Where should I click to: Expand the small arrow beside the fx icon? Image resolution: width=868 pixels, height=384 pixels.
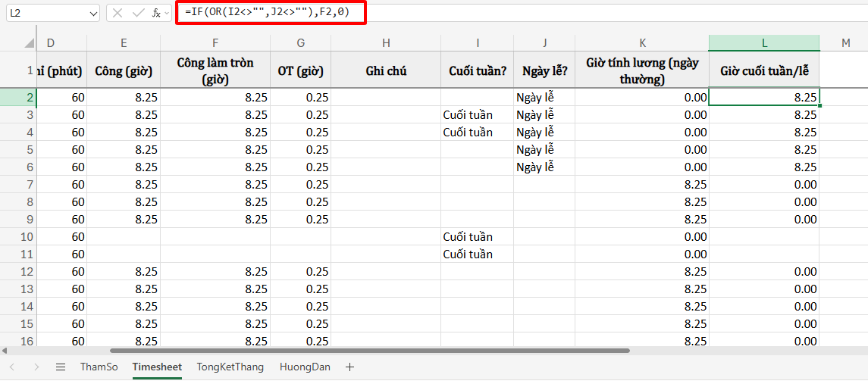click(x=167, y=13)
